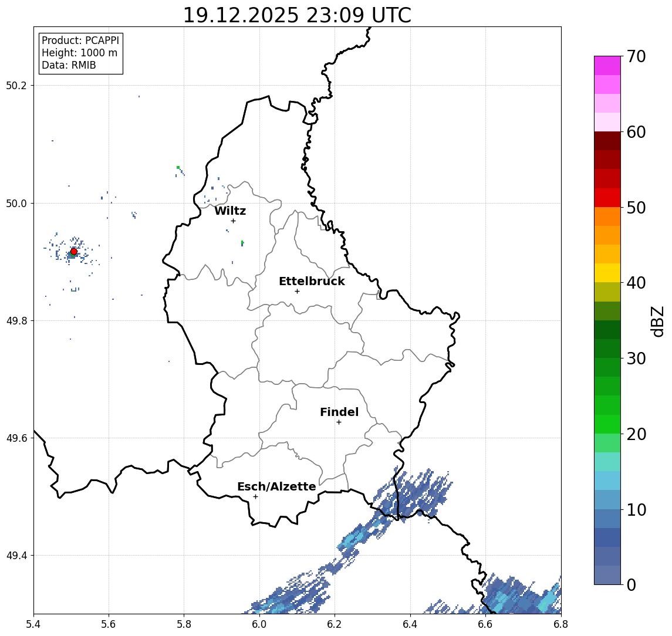The image size is (672, 636).
Task: Click the latitude label 50.0
Action: (16, 203)
